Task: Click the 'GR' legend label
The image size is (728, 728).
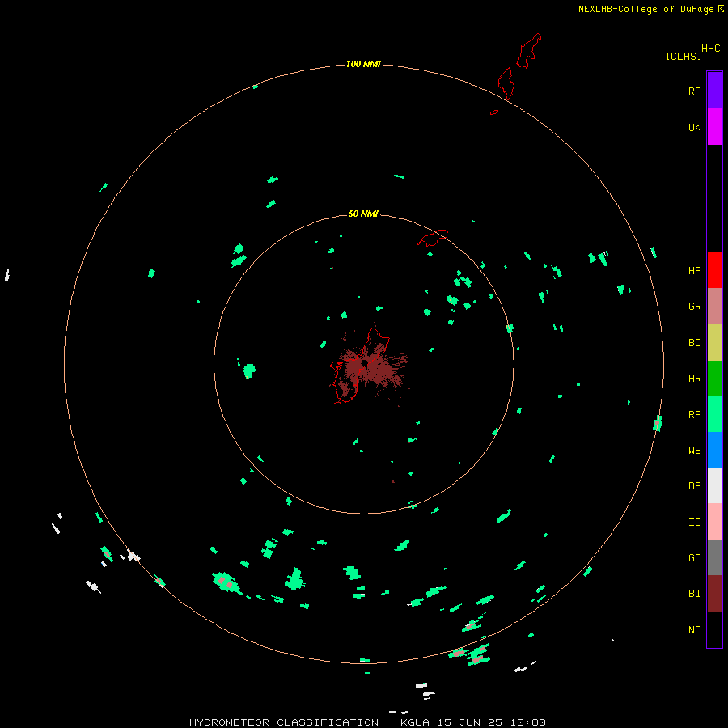Action: 694,307
